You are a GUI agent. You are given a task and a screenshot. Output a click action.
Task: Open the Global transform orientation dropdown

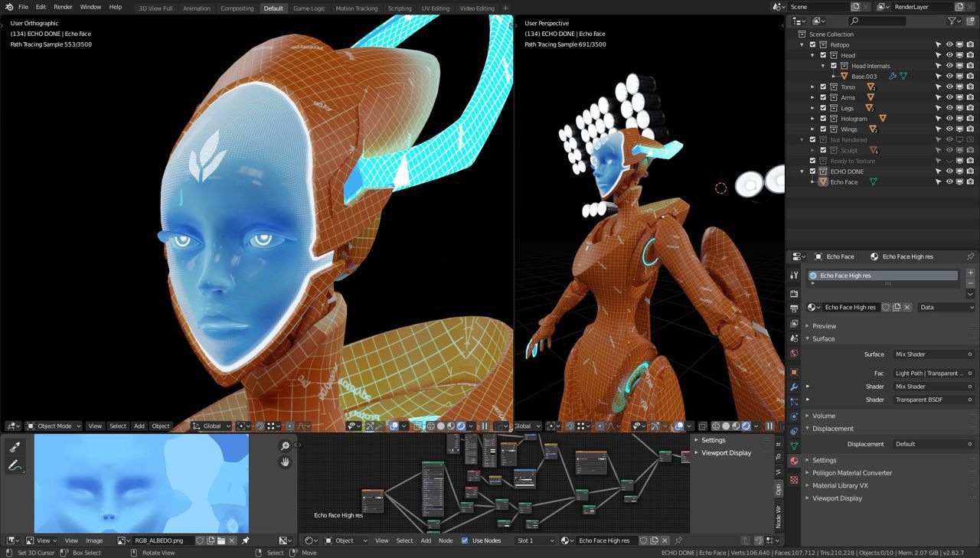coord(211,426)
